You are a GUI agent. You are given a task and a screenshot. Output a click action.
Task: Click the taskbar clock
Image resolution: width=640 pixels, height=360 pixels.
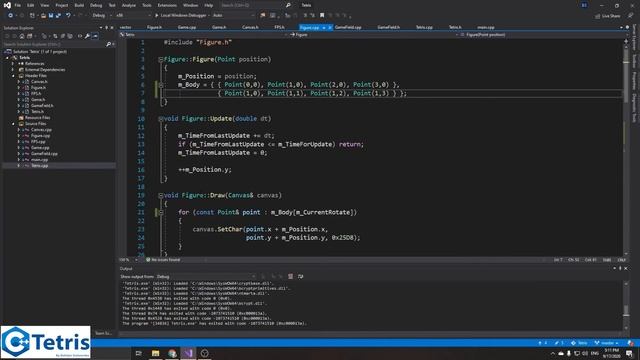611,353
